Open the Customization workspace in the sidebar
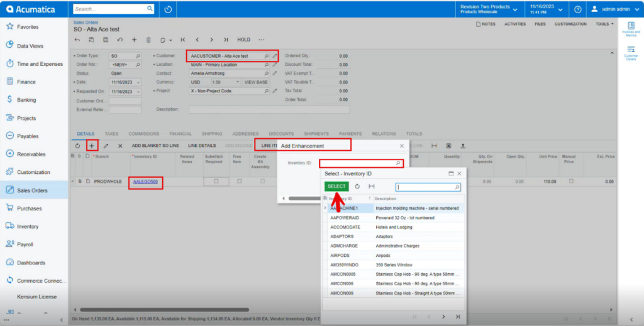The width and height of the screenshot is (644, 326). tap(33, 172)
